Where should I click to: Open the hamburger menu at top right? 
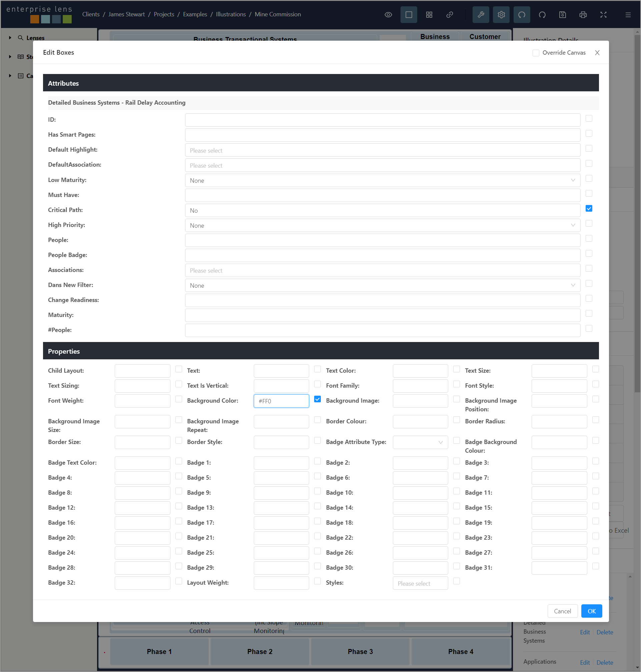coord(628,15)
